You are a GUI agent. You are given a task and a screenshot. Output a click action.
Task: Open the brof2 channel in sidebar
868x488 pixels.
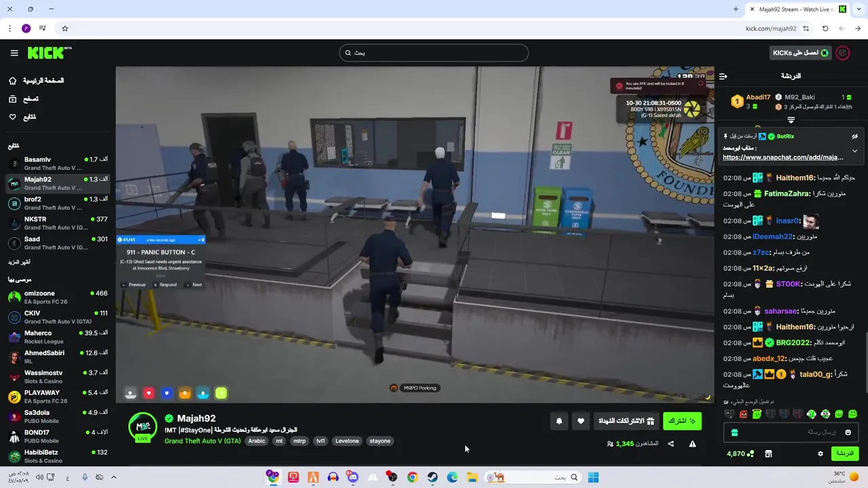click(x=58, y=203)
